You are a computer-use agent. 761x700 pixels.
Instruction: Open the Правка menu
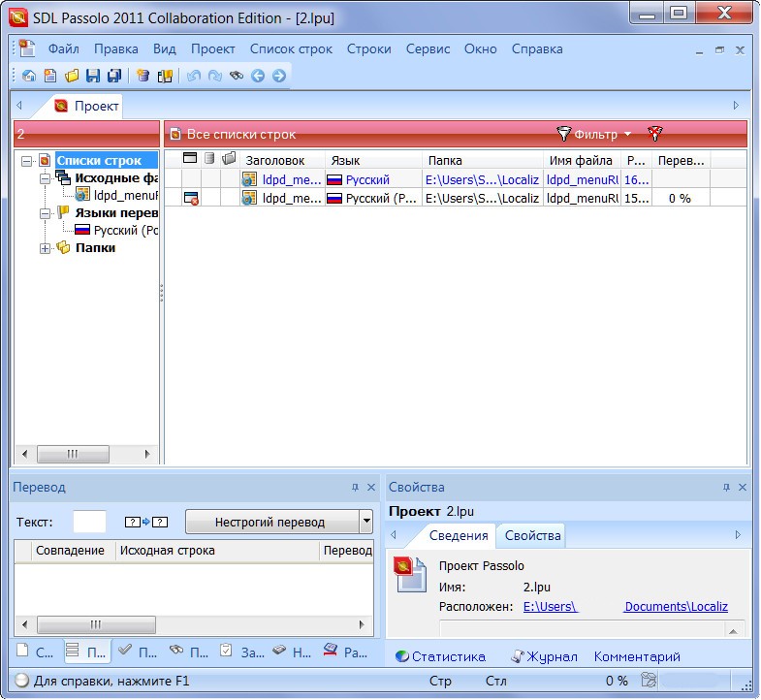[x=116, y=49]
